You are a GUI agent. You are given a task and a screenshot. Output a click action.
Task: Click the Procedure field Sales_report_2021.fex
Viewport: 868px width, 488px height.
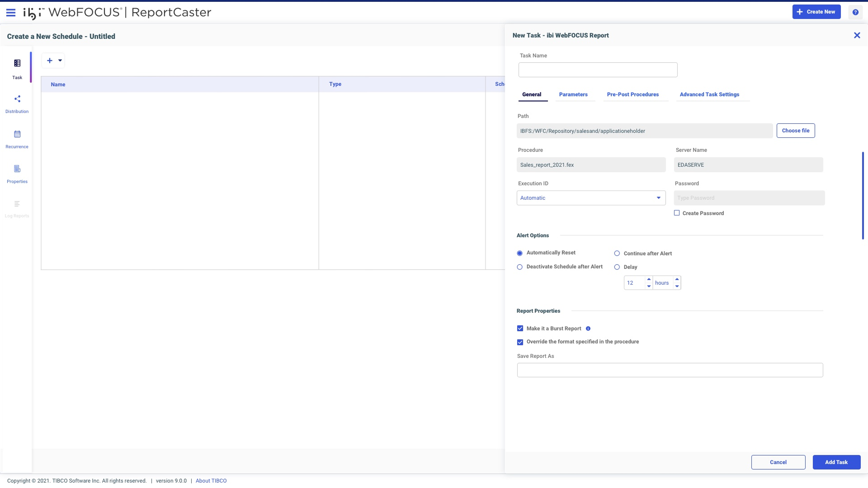[x=591, y=165]
